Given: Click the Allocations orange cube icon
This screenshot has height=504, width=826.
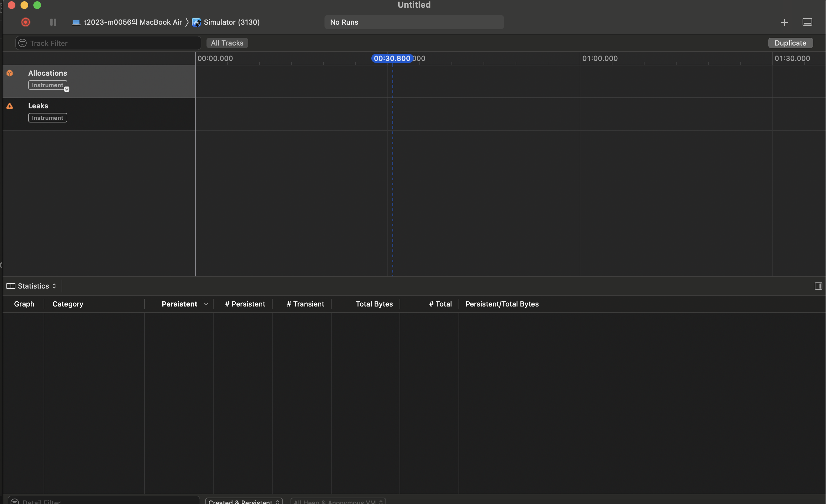Looking at the screenshot, I should (10, 73).
